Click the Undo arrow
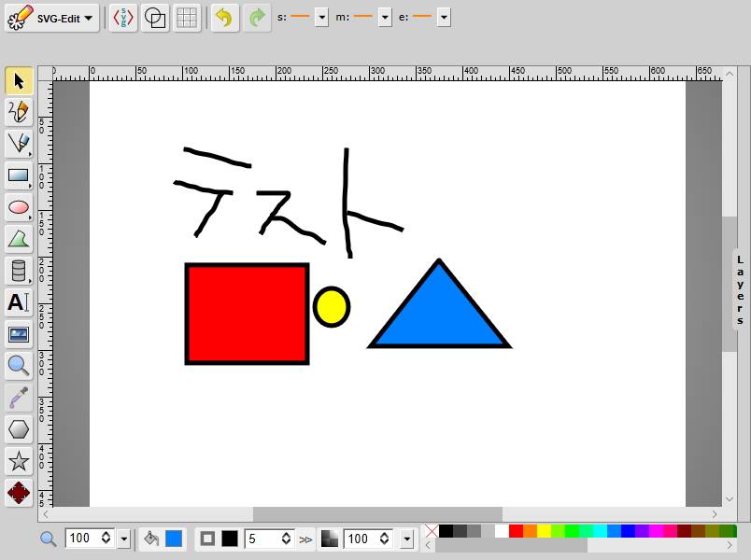The image size is (751, 560). point(223,18)
